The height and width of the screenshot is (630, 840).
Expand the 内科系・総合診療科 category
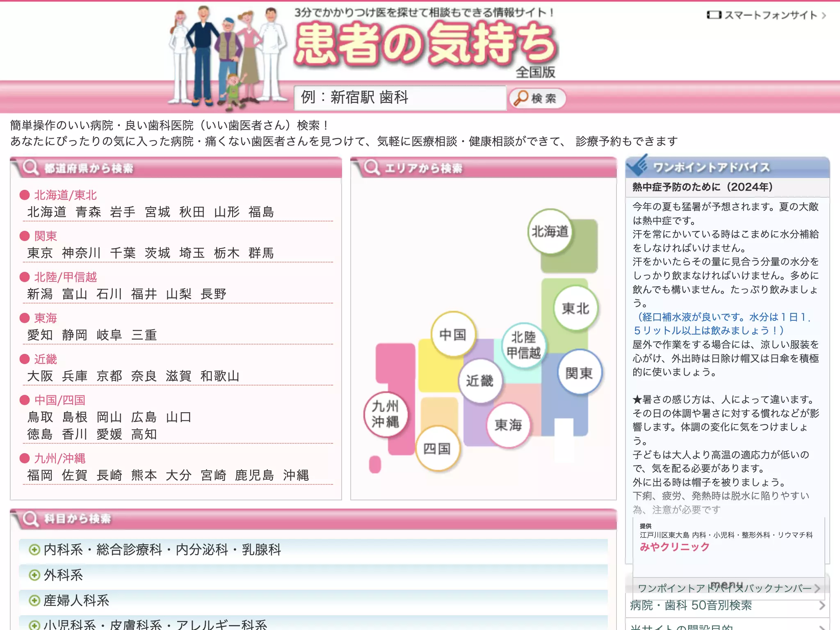313,550
